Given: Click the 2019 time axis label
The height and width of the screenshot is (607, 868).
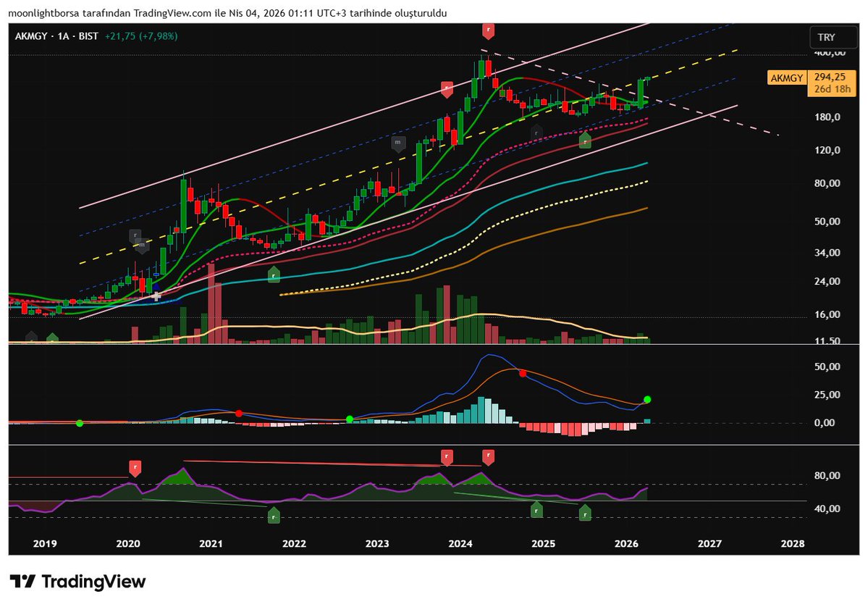Looking at the screenshot, I should pos(45,543).
